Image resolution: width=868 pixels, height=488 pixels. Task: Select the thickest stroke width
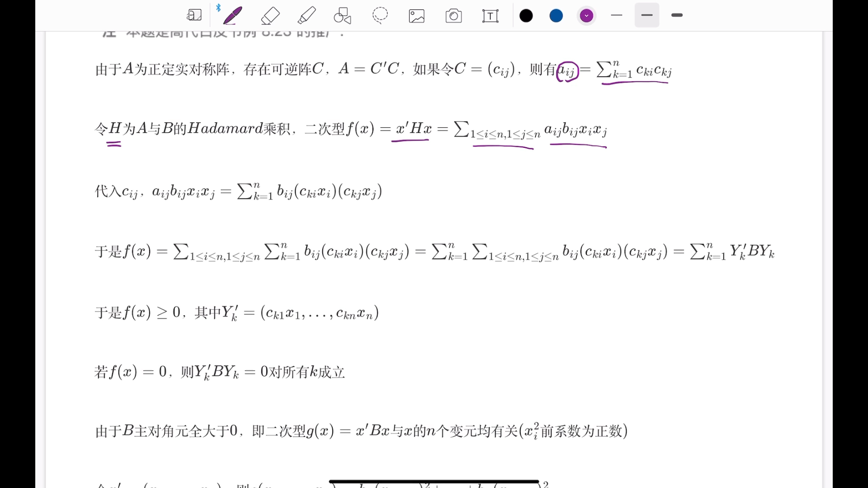point(677,15)
